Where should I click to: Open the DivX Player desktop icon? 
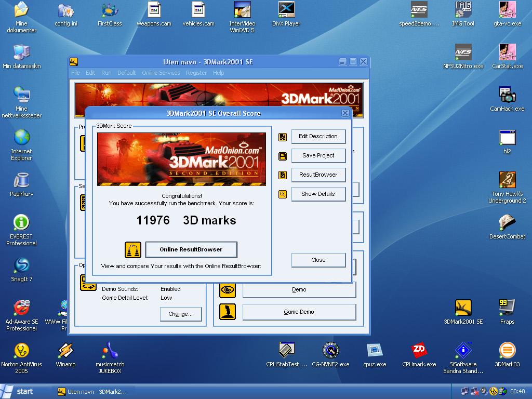(x=286, y=14)
